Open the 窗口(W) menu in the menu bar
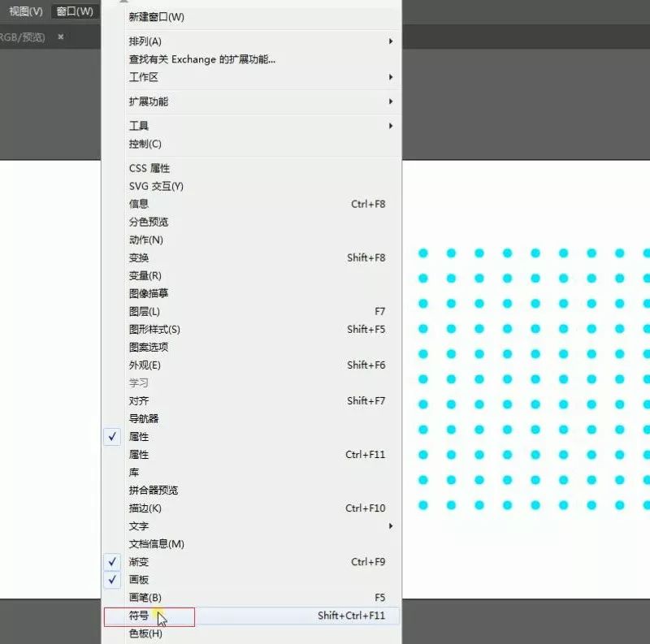The image size is (650, 644). (x=75, y=11)
